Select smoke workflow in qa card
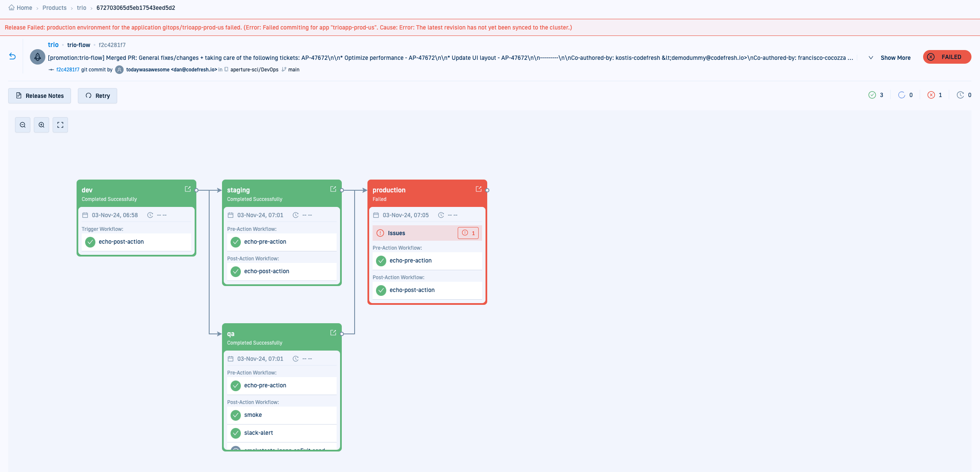The image size is (980, 472). coord(253,415)
